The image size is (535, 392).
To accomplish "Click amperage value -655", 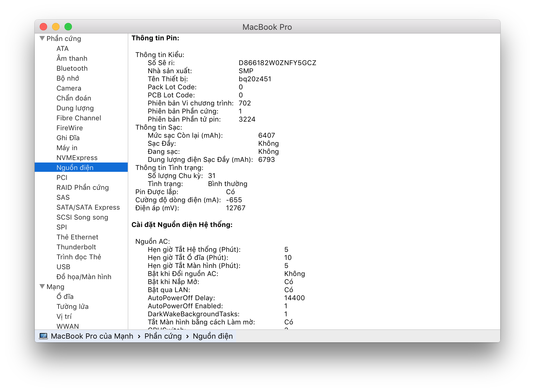I will click(234, 200).
